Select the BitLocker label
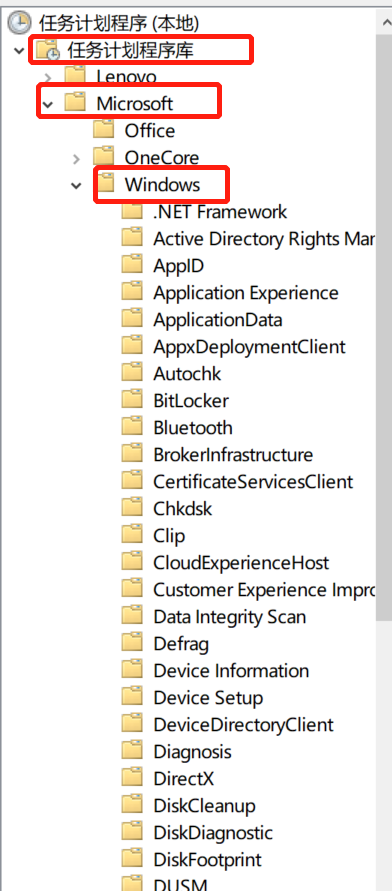 tap(191, 400)
